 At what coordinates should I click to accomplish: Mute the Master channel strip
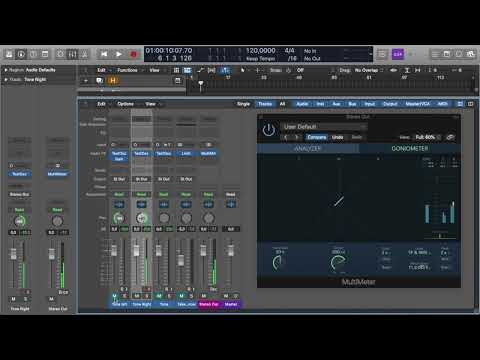[226, 296]
